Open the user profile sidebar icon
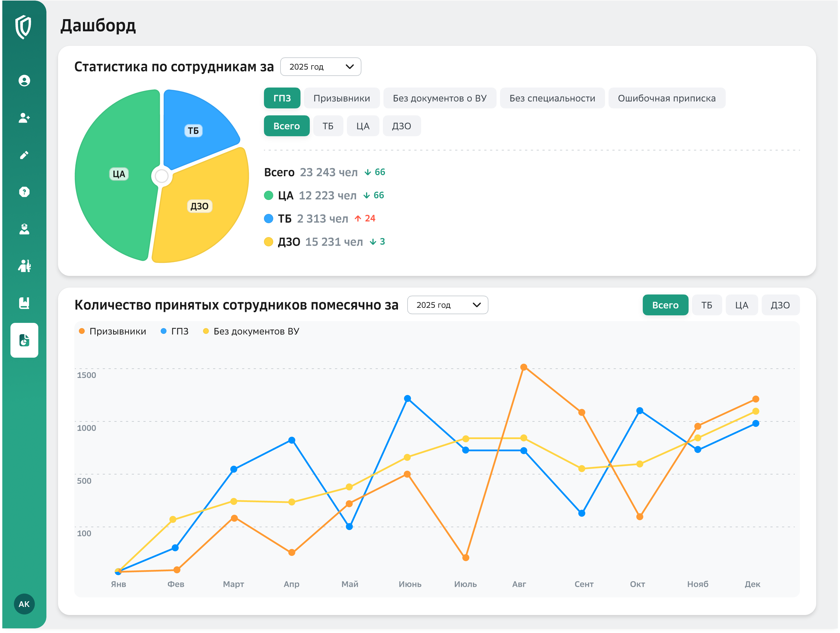Screen dimensions: 840x633 [x=24, y=81]
